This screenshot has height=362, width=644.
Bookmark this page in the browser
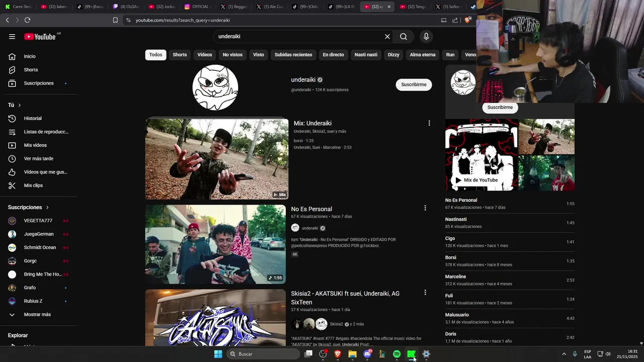coord(115,20)
